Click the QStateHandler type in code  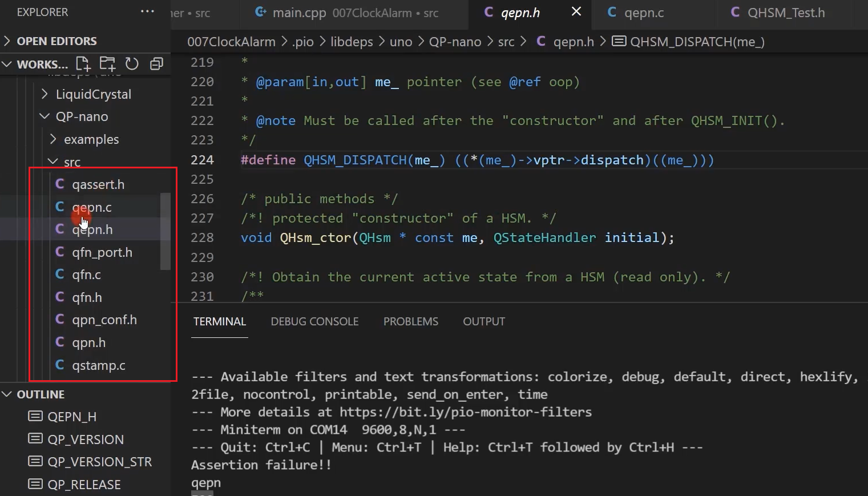[544, 237]
